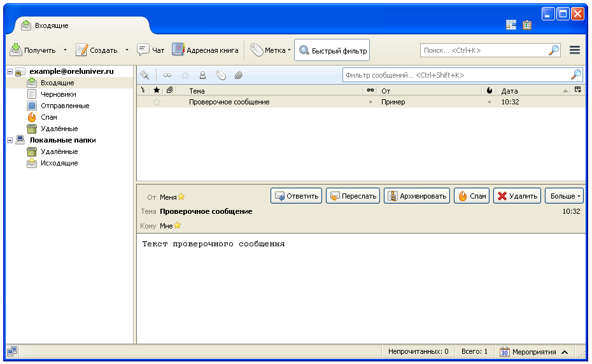Toggle the attachment filter paperclip icon

(239, 75)
